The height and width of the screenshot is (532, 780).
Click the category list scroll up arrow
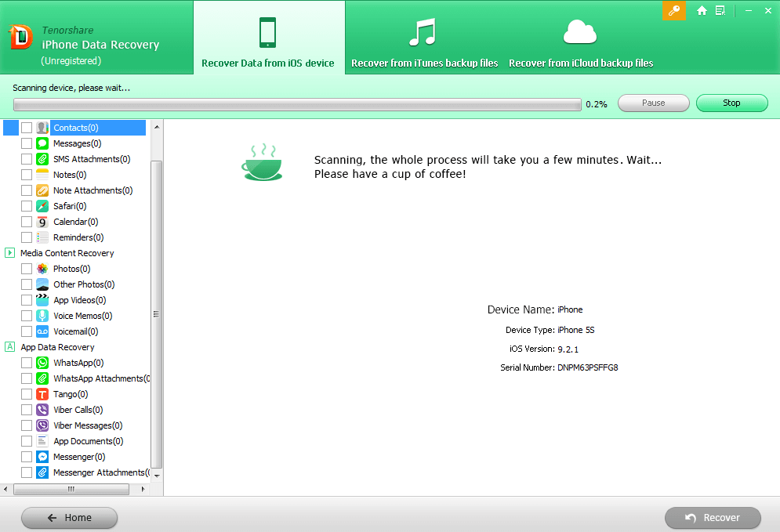tap(157, 127)
